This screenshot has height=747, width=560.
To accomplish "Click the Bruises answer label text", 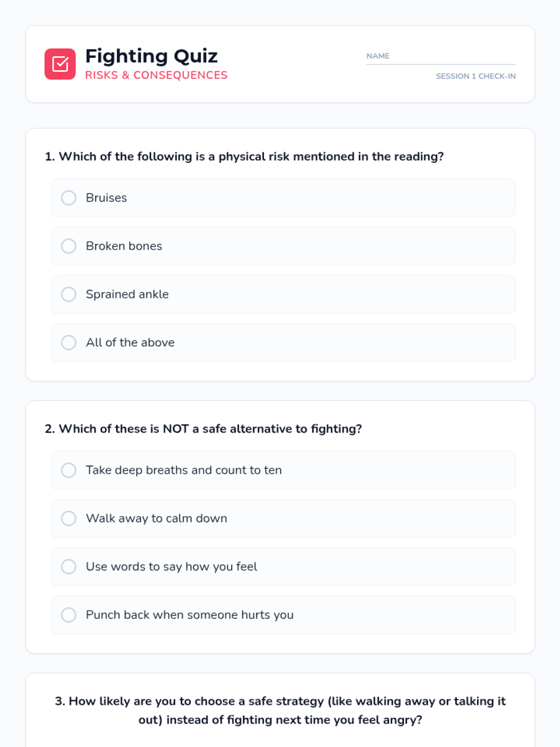I will pyautogui.click(x=106, y=198).
